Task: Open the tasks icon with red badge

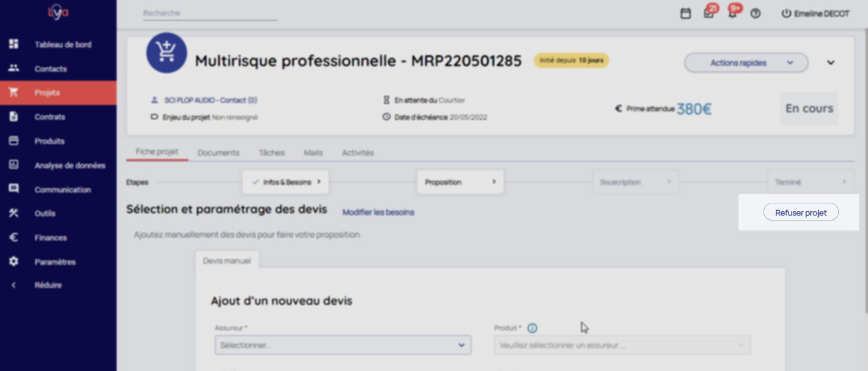Action: click(x=709, y=13)
